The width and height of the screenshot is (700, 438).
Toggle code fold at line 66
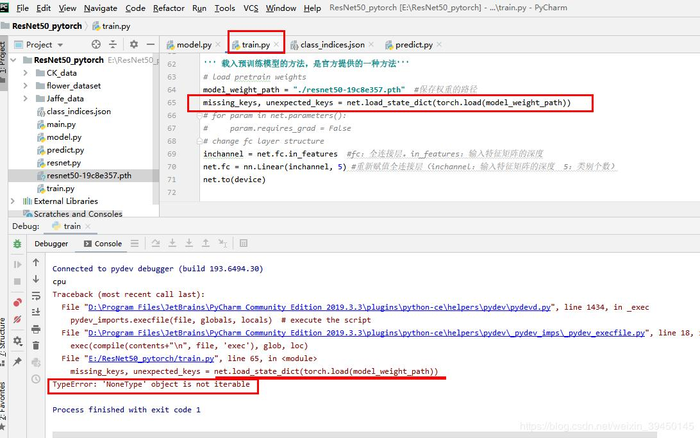point(200,116)
